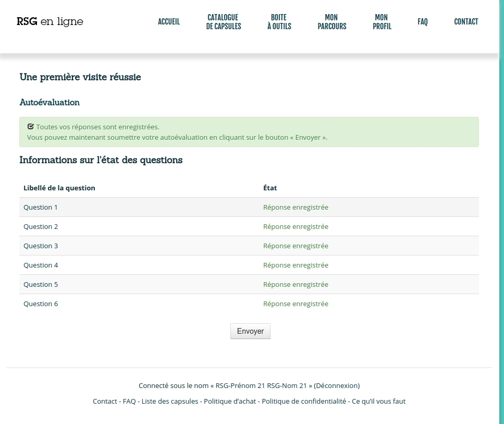
Task: Select FAQ in top navigation
Action: click(422, 21)
